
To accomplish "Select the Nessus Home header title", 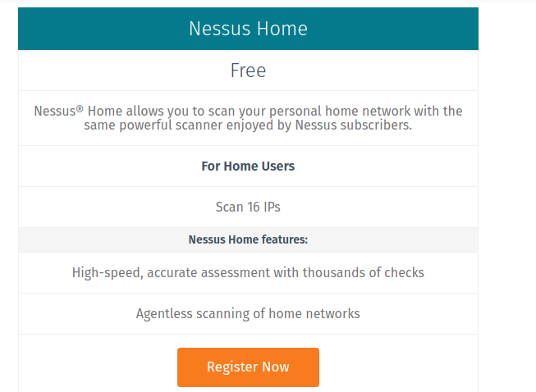I will coord(248,29).
